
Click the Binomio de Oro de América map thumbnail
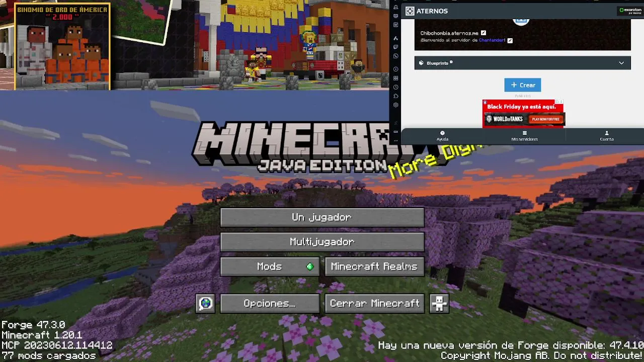click(x=62, y=46)
